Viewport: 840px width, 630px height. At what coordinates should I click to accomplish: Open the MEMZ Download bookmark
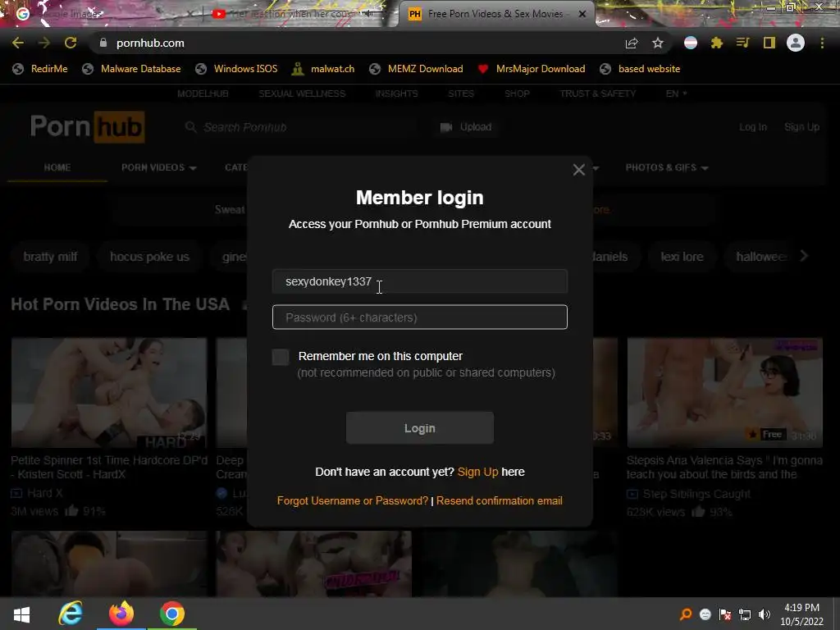tap(416, 69)
